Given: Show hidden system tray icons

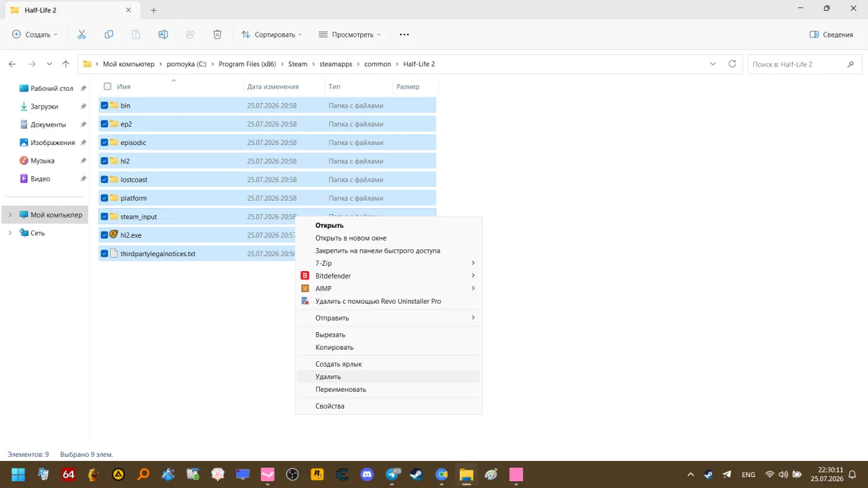Looking at the screenshot, I should pos(690,474).
